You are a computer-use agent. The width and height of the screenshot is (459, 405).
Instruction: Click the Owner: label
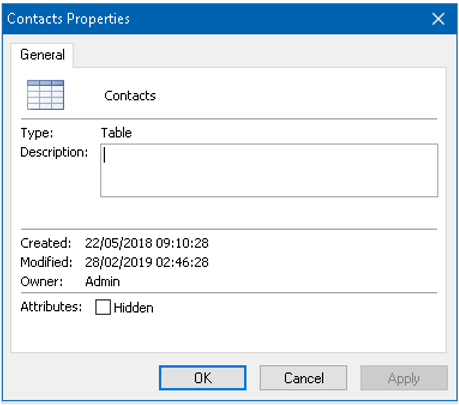tap(42, 282)
